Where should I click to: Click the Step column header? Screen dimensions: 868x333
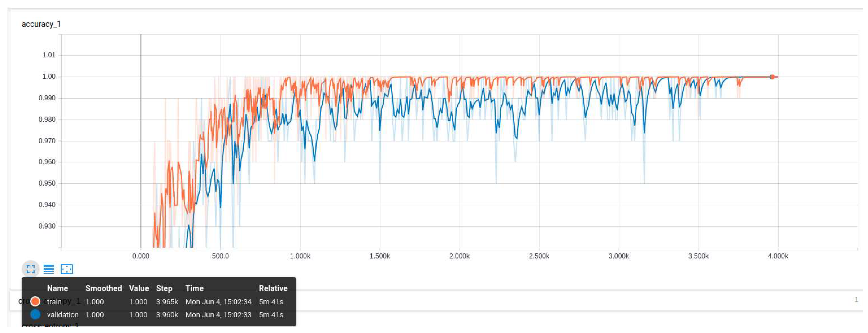tap(164, 288)
